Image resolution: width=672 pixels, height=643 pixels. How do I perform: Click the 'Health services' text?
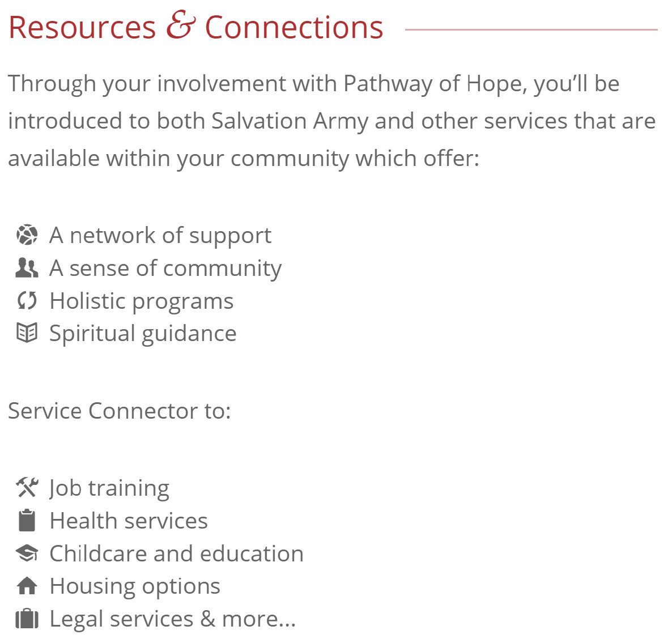[129, 521]
